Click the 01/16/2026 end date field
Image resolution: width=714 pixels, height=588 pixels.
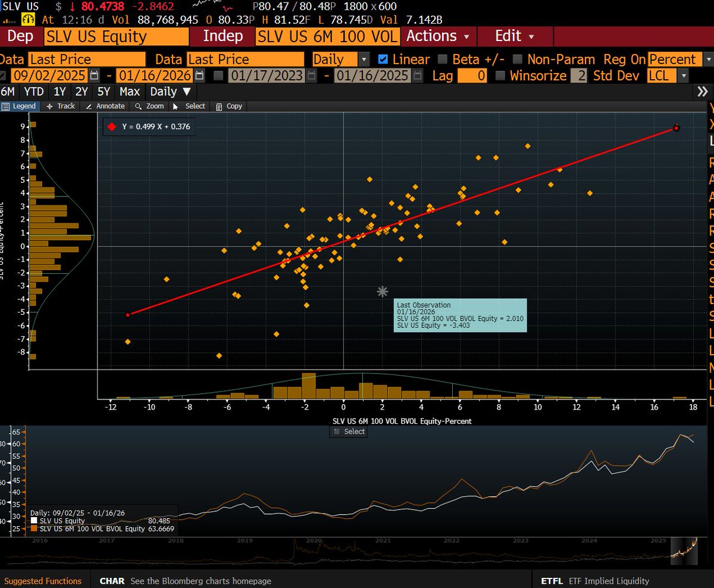coord(155,76)
